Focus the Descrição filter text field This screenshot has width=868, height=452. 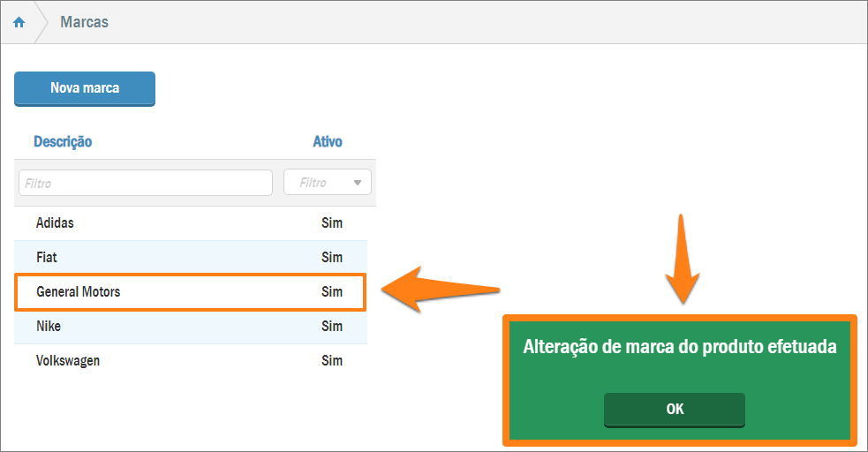[145, 183]
